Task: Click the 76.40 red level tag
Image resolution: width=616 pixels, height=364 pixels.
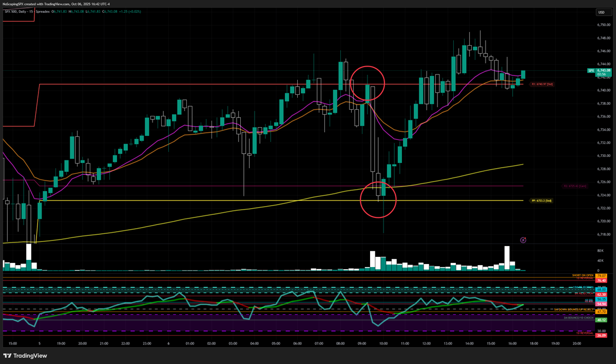Action: [x=601, y=280]
